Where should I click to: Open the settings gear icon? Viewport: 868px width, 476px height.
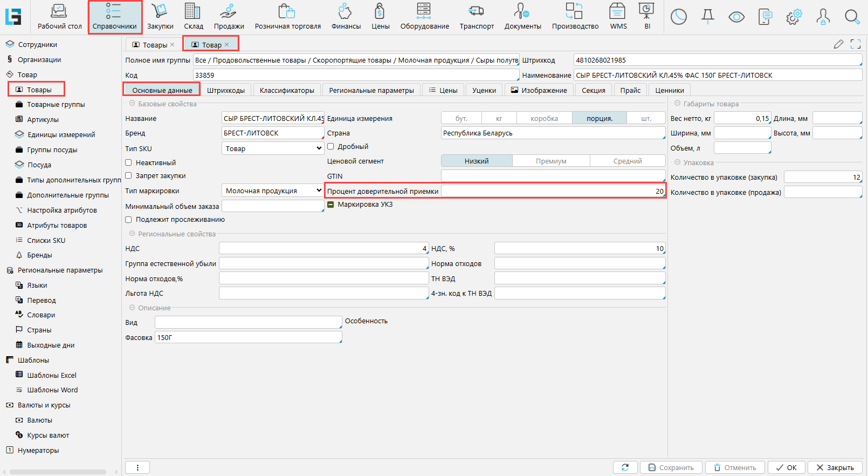point(794,17)
